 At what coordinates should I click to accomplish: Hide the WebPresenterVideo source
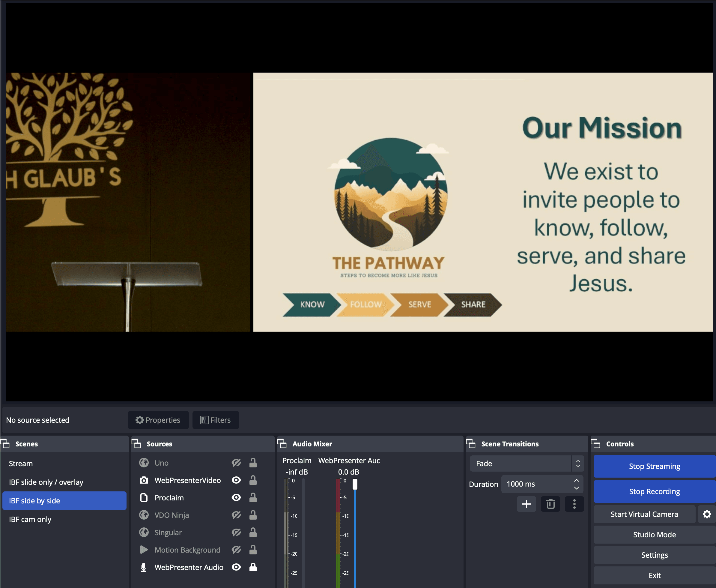point(236,480)
